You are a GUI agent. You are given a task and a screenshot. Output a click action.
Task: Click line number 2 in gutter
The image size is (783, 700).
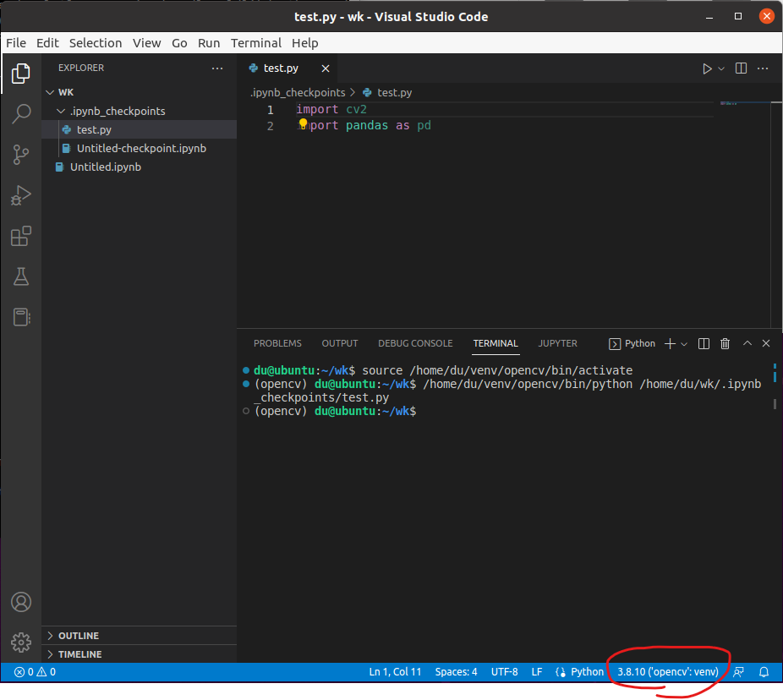270,126
